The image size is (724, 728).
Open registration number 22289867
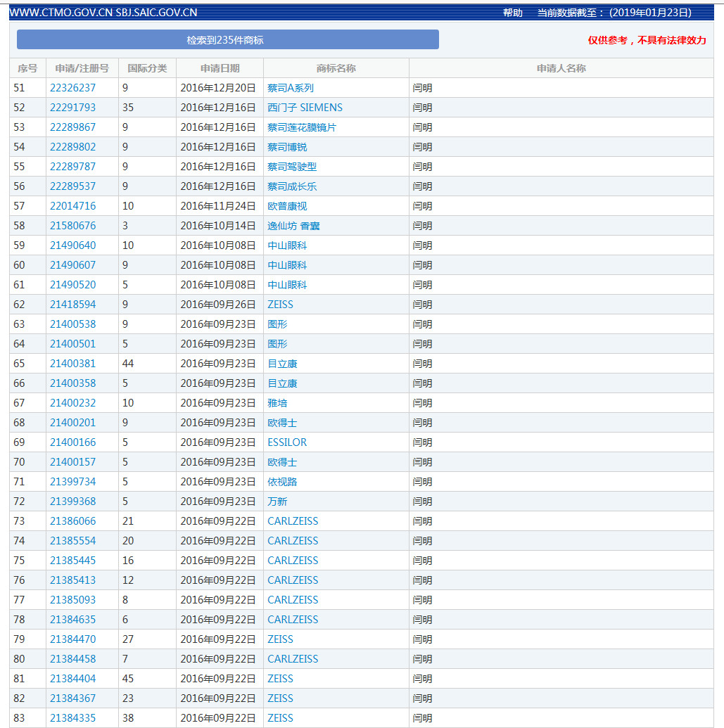point(73,127)
